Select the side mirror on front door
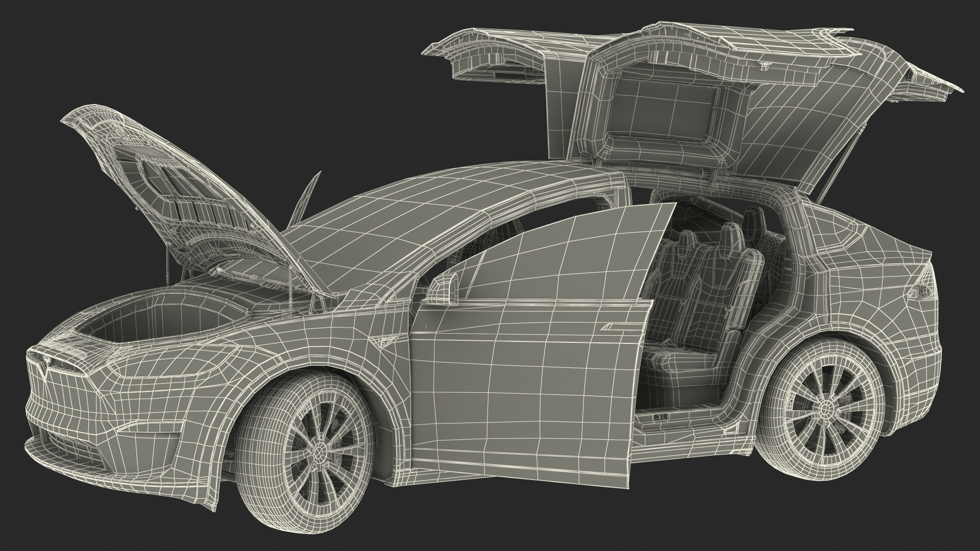980x551 pixels. coord(443,290)
